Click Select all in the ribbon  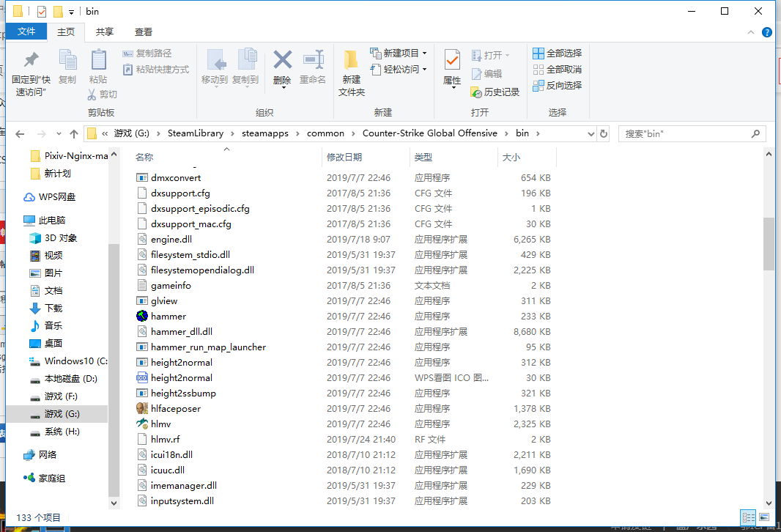click(x=557, y=53)
